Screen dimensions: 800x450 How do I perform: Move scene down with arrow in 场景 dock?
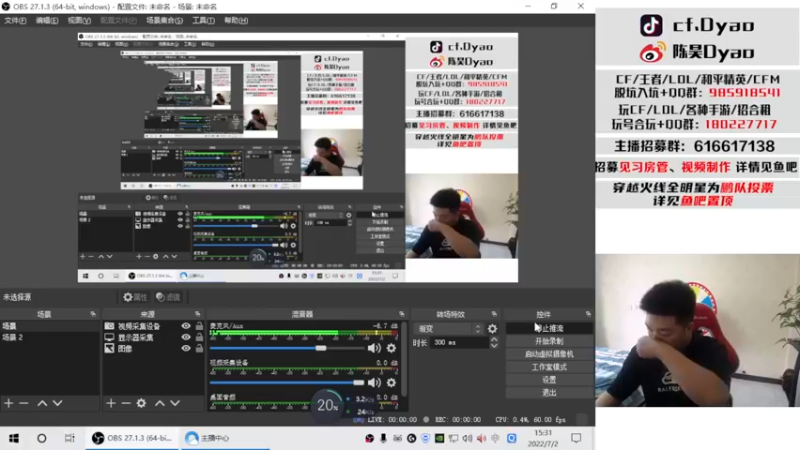click(x=58, y=403)
